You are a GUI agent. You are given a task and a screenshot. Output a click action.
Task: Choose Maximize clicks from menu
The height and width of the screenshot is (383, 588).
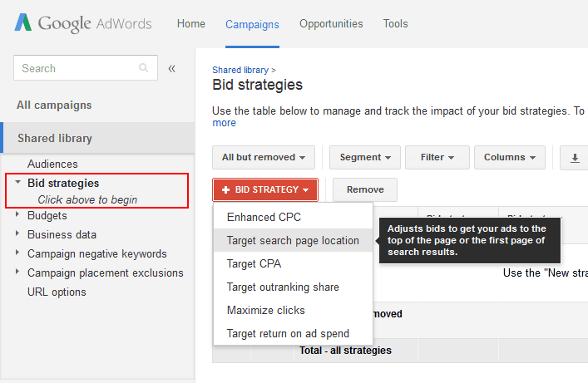pos(293,310)
